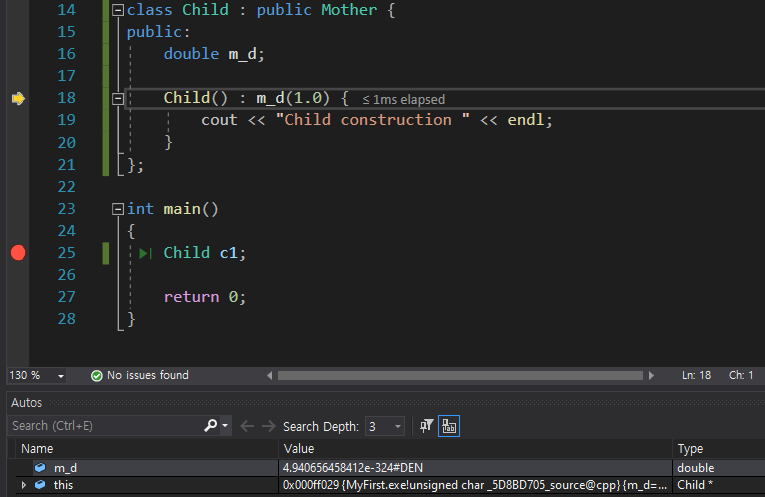Open the Search Depth dropdown
Screen dimensions: 765x497
[398, 426]
